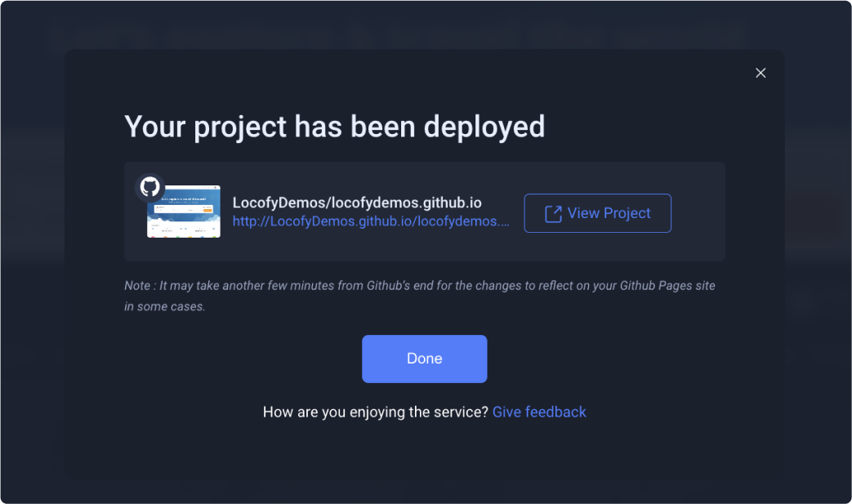The height and width of the screenshot is (504, 852).
Task: Select the project name LocofyDemos/locofydemos.github.io
Action: pos(357,202)
